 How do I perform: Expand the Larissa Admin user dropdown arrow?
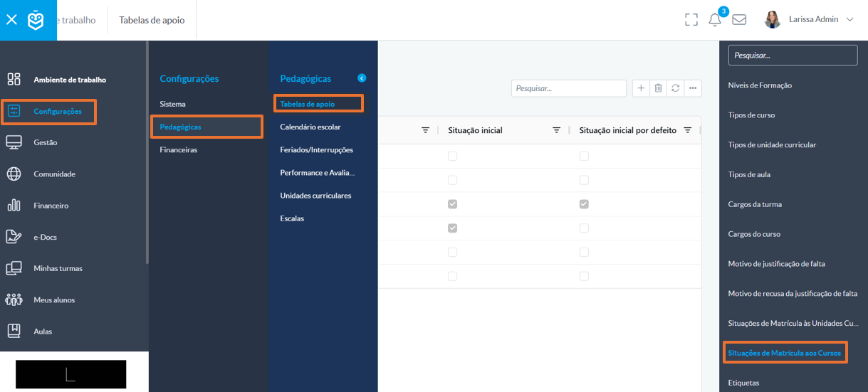(x=849, y=20)
